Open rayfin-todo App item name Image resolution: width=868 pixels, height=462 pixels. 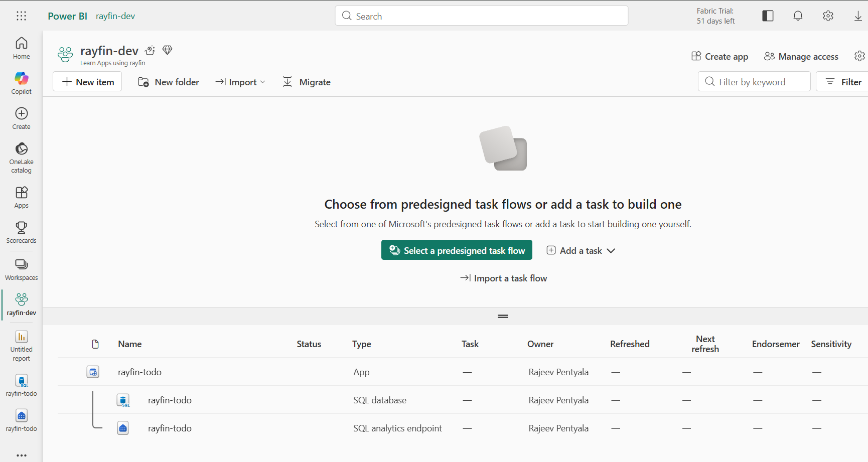(x=139, y=372)
